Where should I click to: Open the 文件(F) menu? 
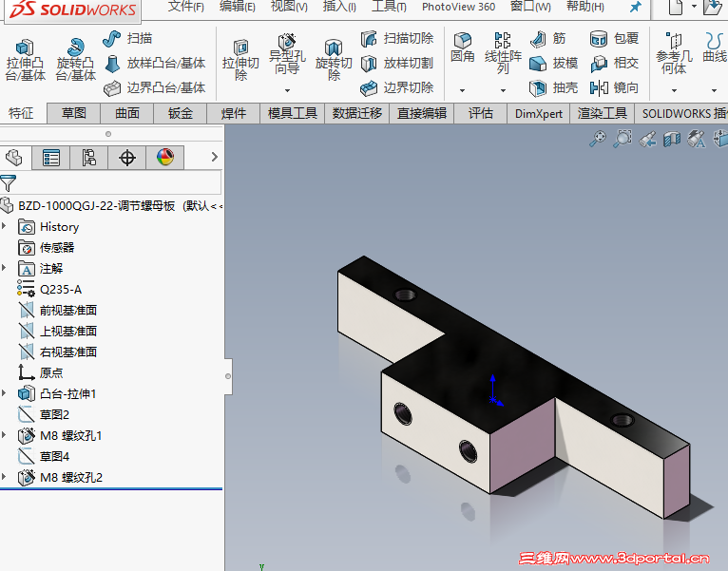click(x=186, y=7)
